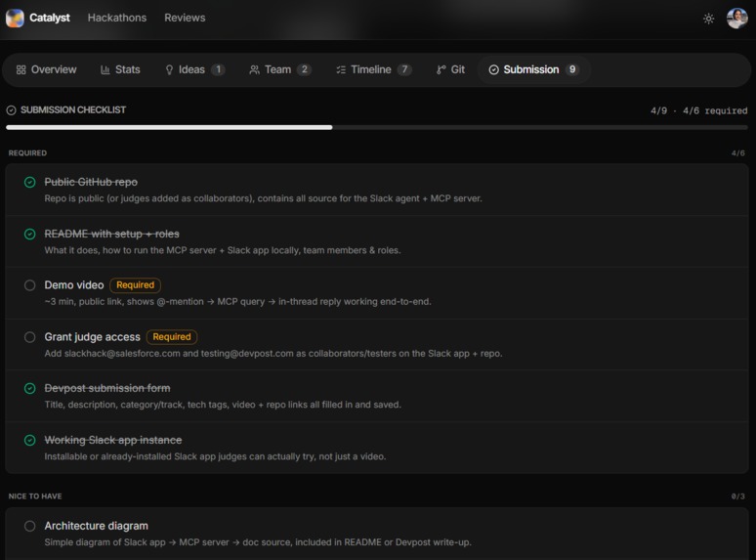
Task: Click description 'Simple diagram of Slack app'
Action: click(258, 542)
